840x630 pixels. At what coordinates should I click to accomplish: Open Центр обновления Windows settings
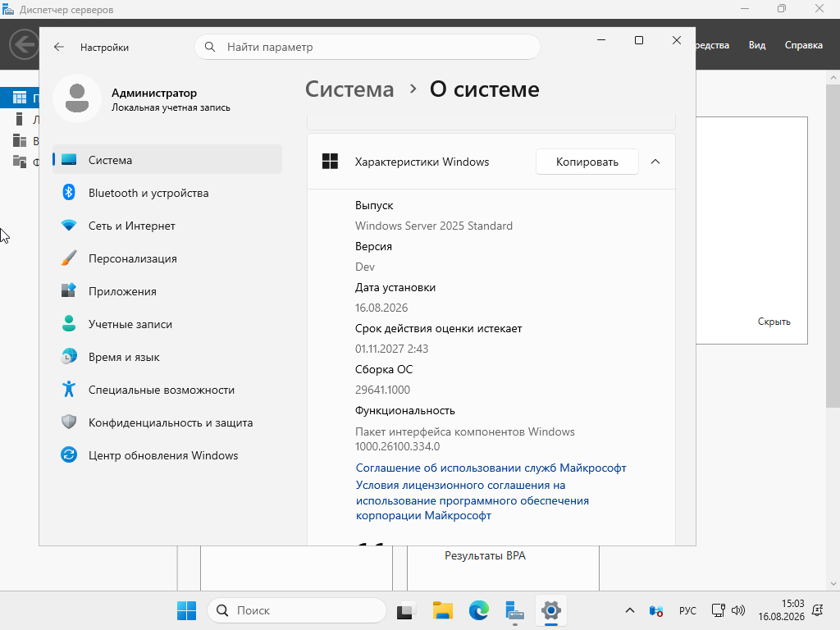(x=167, y=455)
